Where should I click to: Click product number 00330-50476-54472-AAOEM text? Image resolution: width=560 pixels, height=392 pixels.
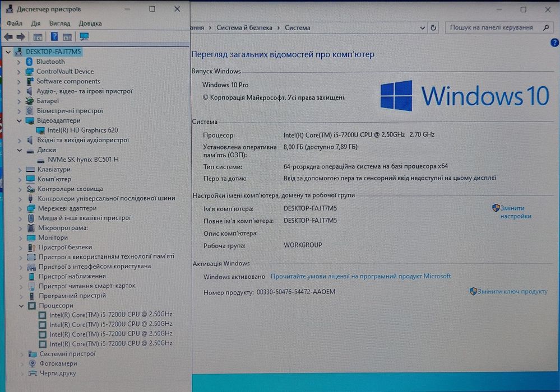coord(296,292)
